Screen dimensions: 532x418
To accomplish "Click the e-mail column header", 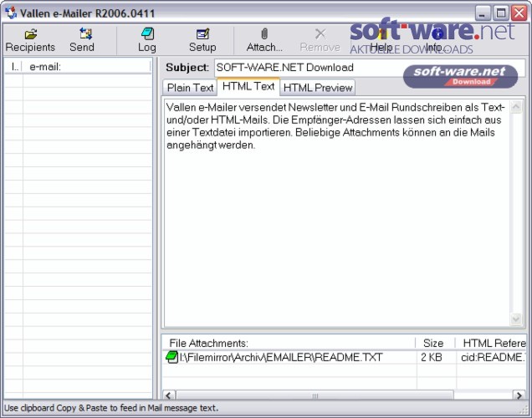I will pos(86,67).
